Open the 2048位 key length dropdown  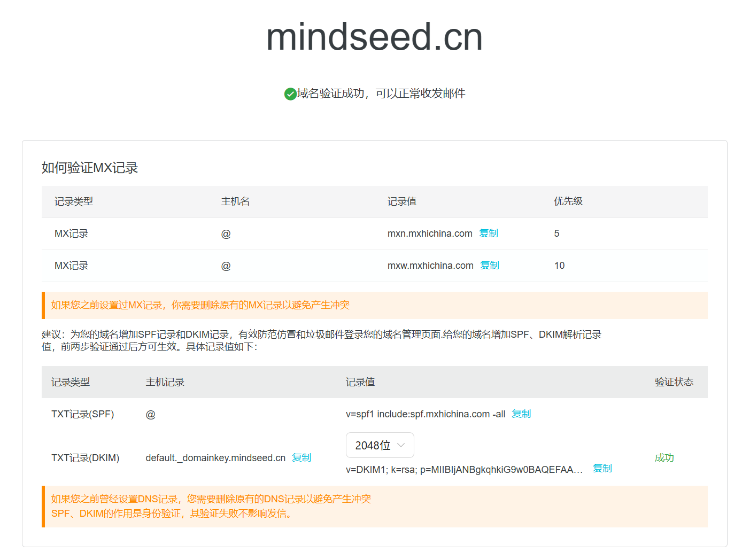(380, 445)
